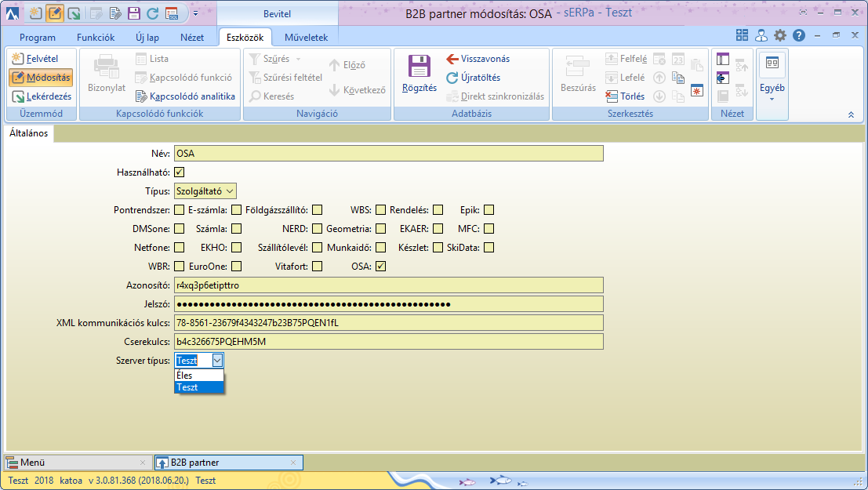The height and width of the screenshot is (490, 868).
Task: Click the Keresés button
Action: (x=272, y=96)
